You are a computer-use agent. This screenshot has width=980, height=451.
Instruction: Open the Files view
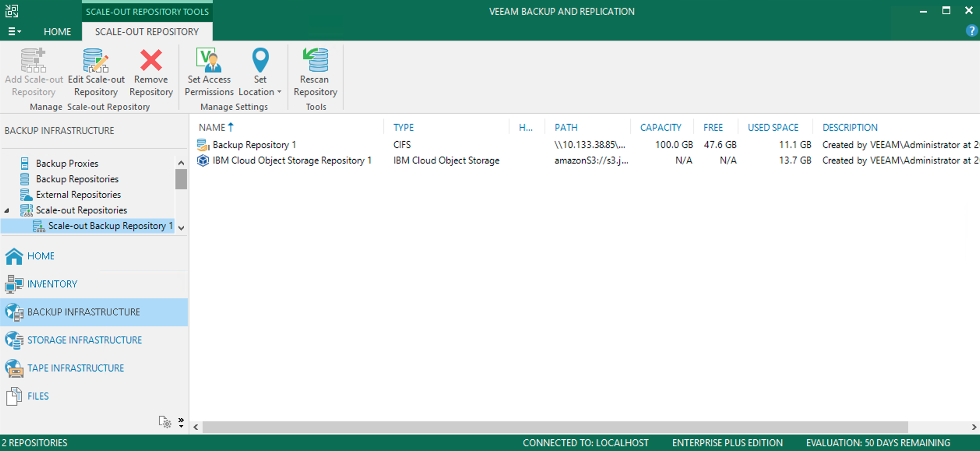[38, 396]
